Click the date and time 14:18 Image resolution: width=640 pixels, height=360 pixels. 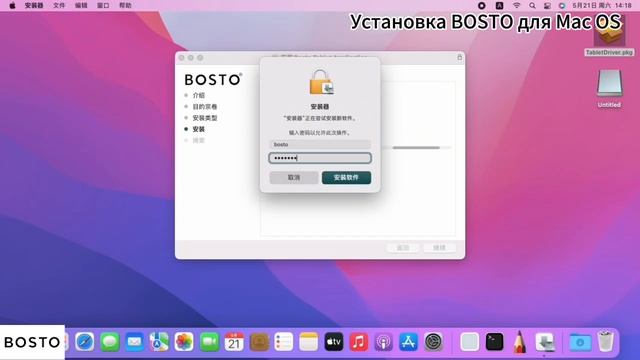602,5
